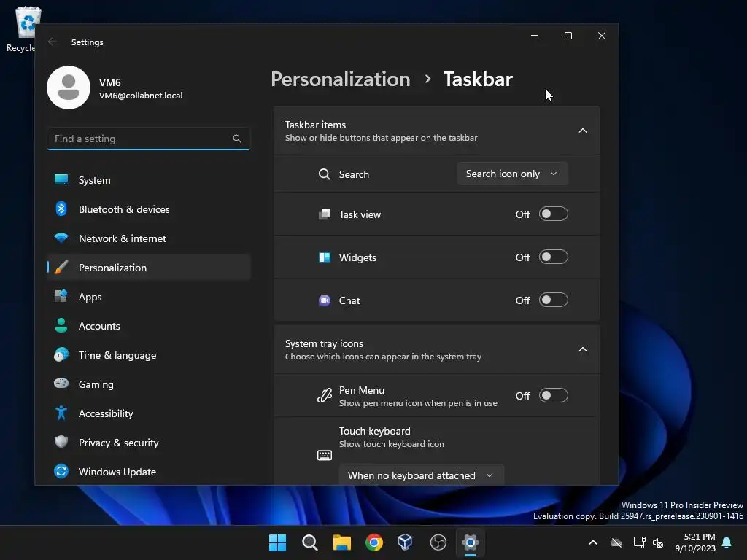Open VirtualBox cube icon in taskbar

[x=406, y=542]
